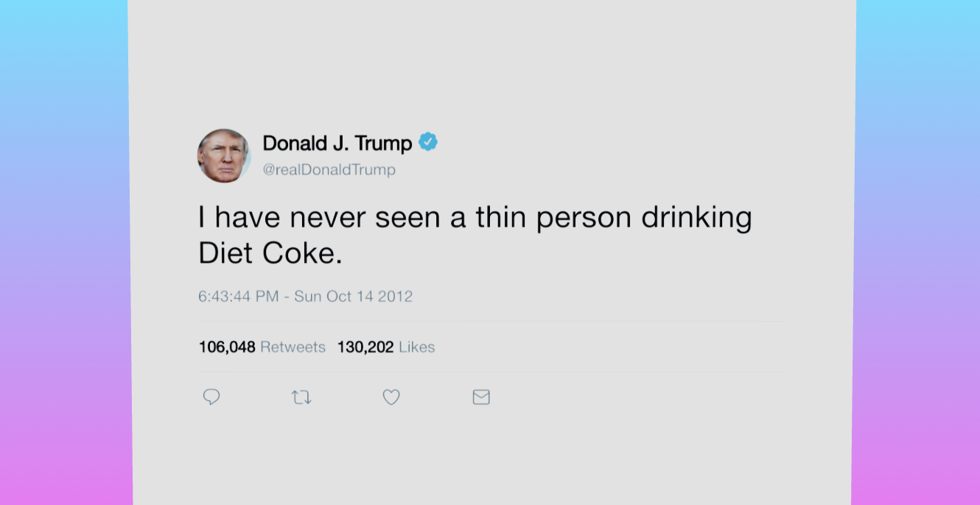
Task: Click the "Sun Oct 14 2012" date
Action: (x=354, y=297)
